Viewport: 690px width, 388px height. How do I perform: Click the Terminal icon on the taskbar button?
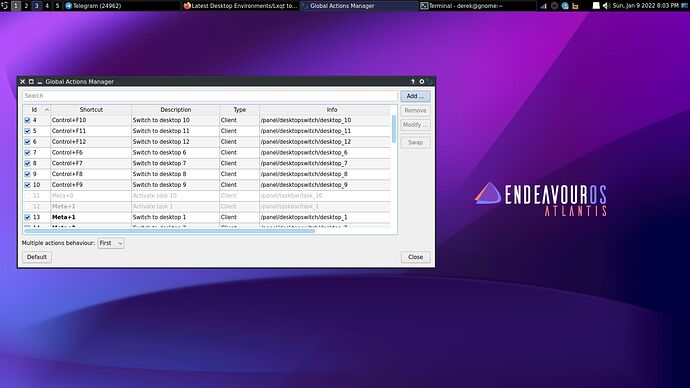[424, 6]
